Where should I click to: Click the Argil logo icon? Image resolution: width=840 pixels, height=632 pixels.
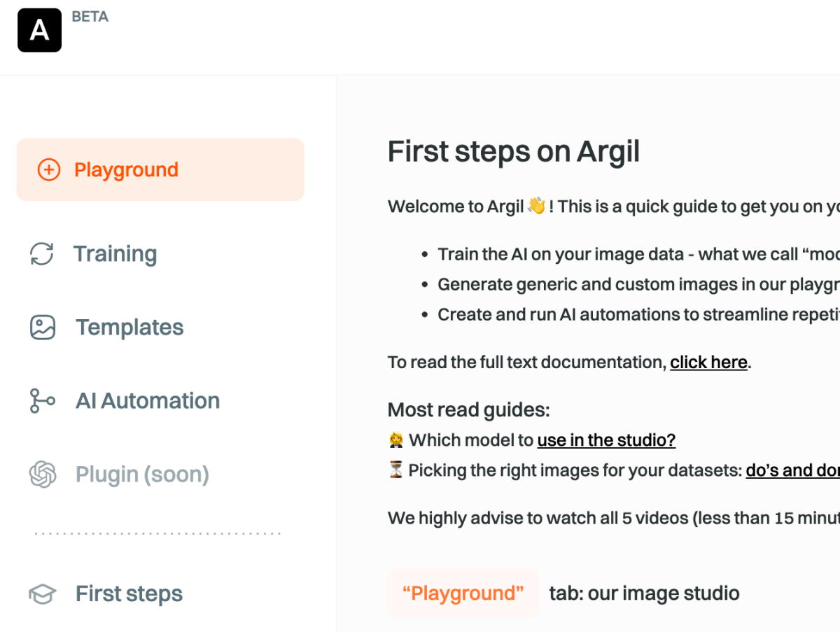(39, 29)
